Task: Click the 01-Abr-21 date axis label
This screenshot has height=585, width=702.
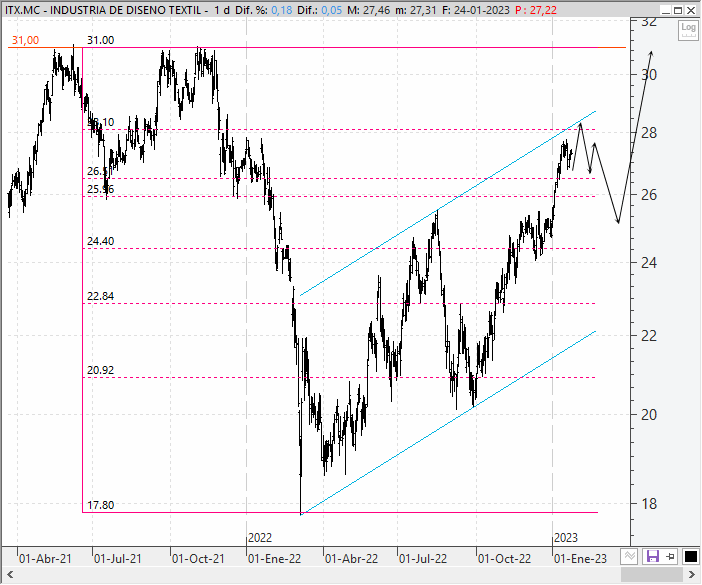Action: click(45, 559)
